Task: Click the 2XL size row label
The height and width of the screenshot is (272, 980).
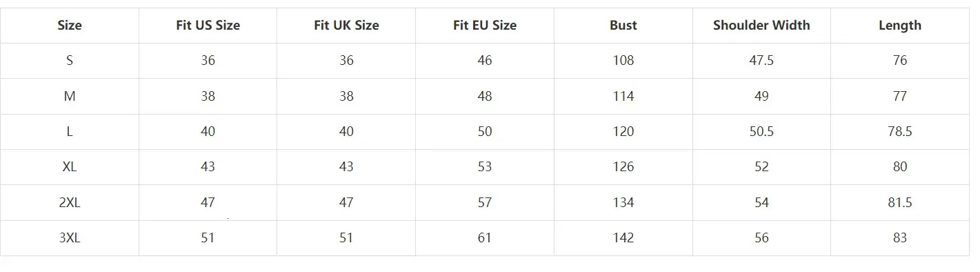Action: pos(70,203)
